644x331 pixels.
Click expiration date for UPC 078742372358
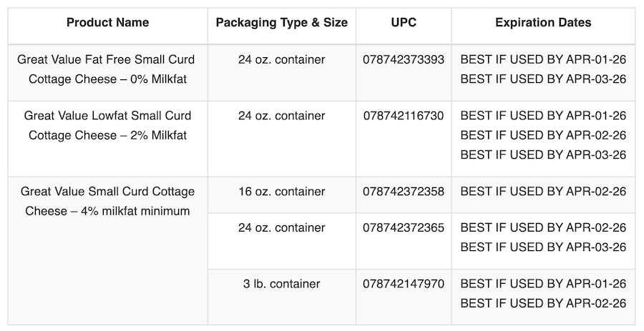coord(543,192)
